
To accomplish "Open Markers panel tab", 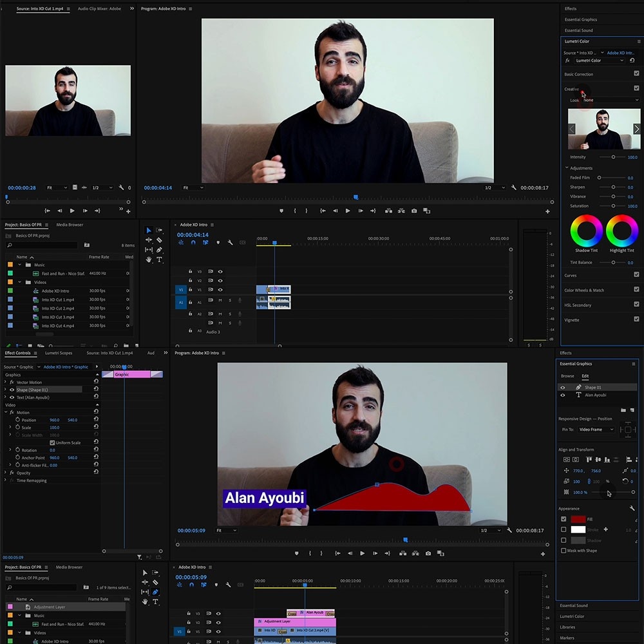I will tap(567, 638).
